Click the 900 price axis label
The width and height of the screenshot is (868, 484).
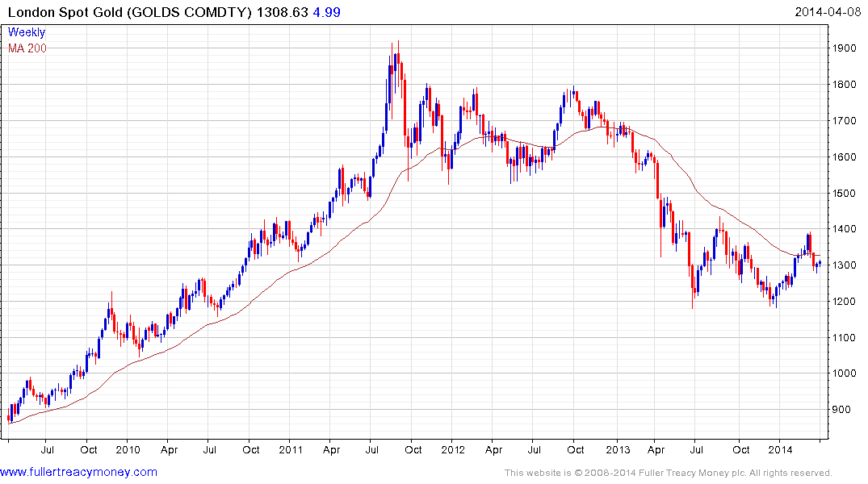coord(841,409)
